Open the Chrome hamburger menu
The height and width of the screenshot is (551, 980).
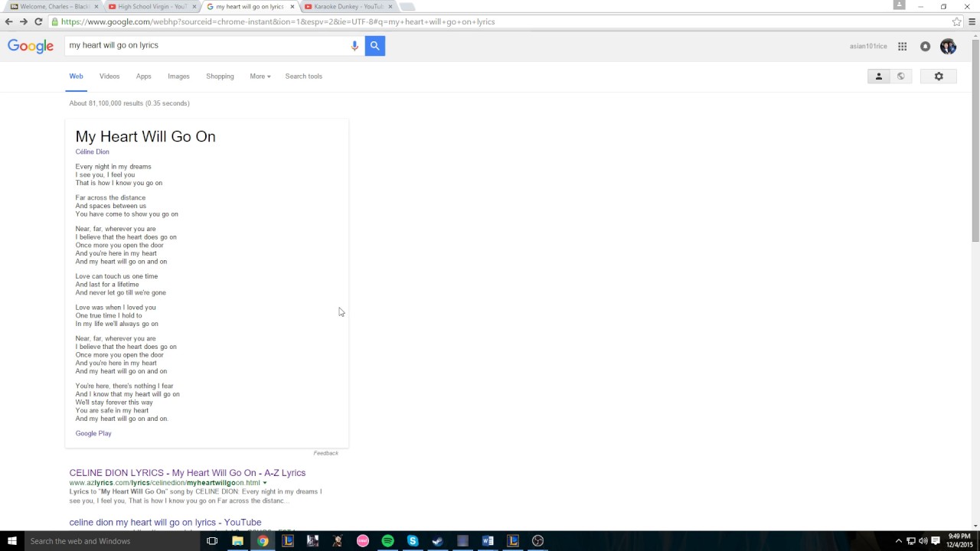click(972, 21)
